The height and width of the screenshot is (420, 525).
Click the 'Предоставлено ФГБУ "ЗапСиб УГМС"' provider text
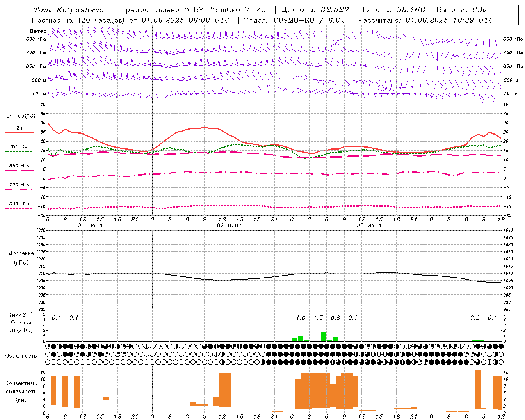pyautogui.click(x=195, y=10)
